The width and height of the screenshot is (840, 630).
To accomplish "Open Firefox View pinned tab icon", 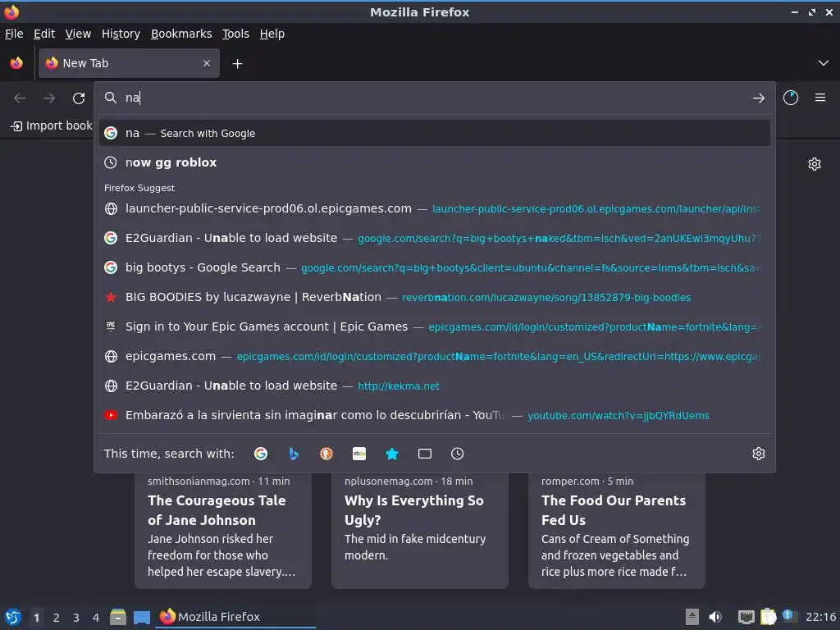I will (x=16, y=63).
